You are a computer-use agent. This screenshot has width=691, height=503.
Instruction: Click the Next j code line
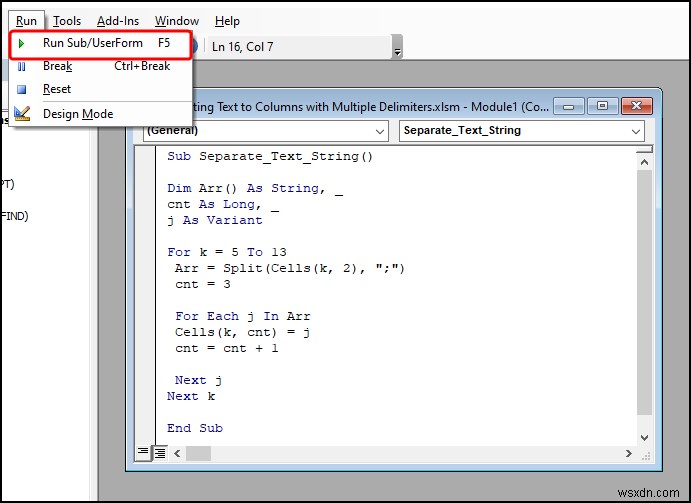coord(198,380)
